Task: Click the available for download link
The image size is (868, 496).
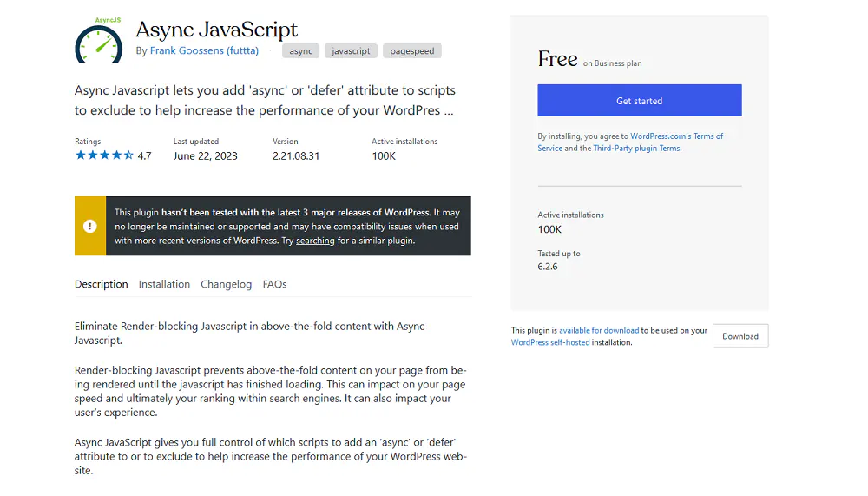Action: click(599, 331)
